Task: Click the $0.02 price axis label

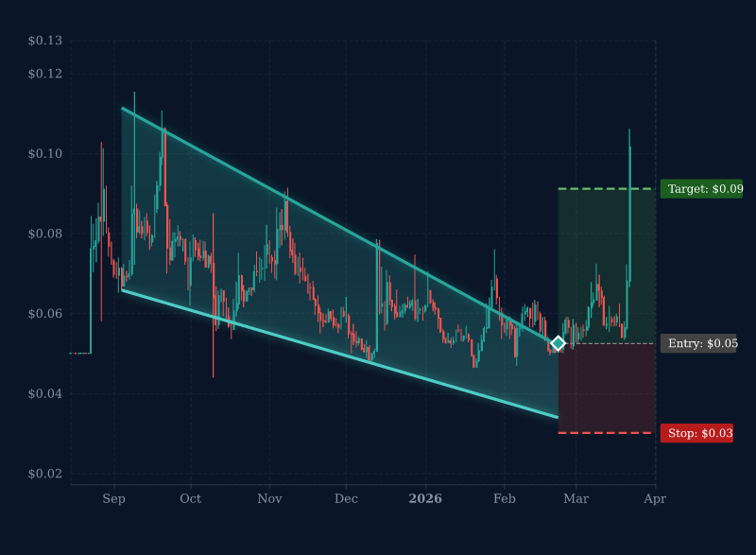Action: (46, 471)
